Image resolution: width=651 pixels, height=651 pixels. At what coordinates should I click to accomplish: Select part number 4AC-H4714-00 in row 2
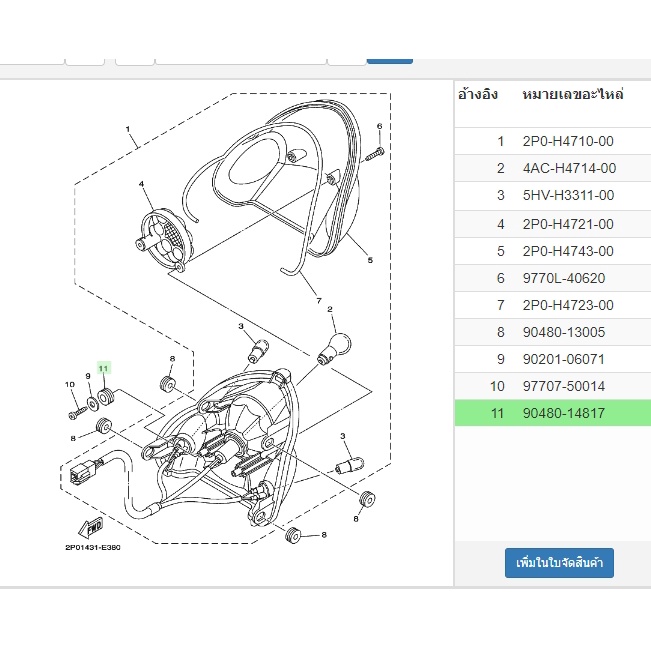click(x=569, y=169)
